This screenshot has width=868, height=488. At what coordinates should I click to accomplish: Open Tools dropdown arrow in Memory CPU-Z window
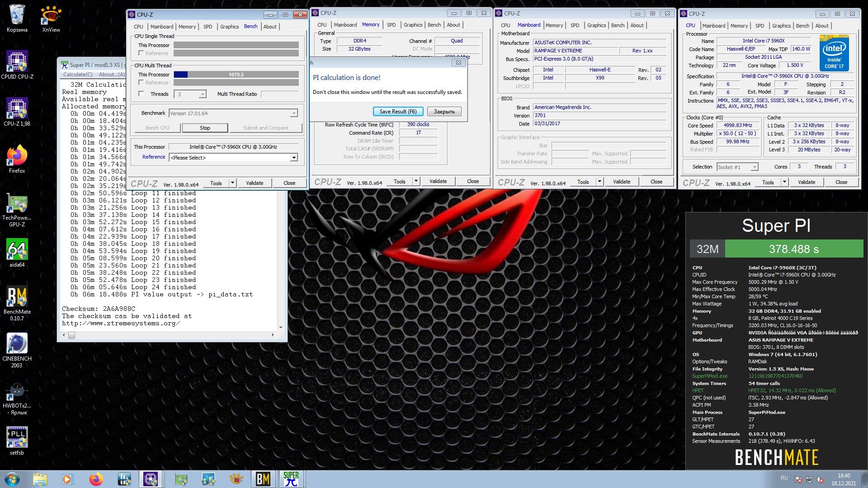pyautogui.click(x=416, y=181)
